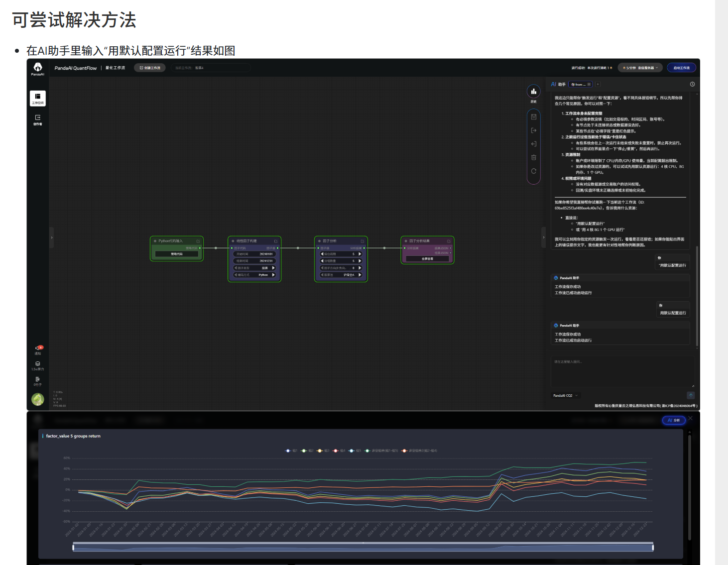Toggle the 组1 legend series
728x565 pixels.
coord(291,451)
